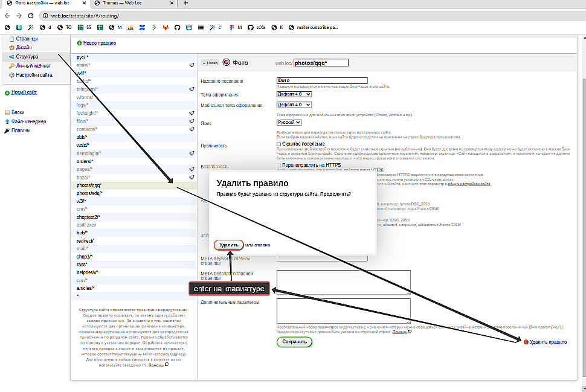The image size is (586, 392).
Task: Open the design theme dropdown
Action: coord(294,94)
